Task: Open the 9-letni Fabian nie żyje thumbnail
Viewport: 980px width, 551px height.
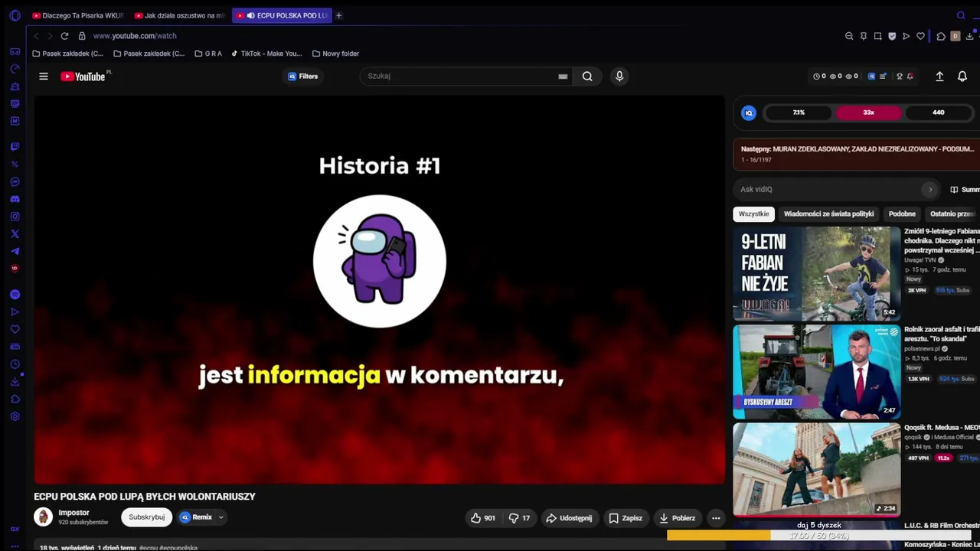Action: 816,273
